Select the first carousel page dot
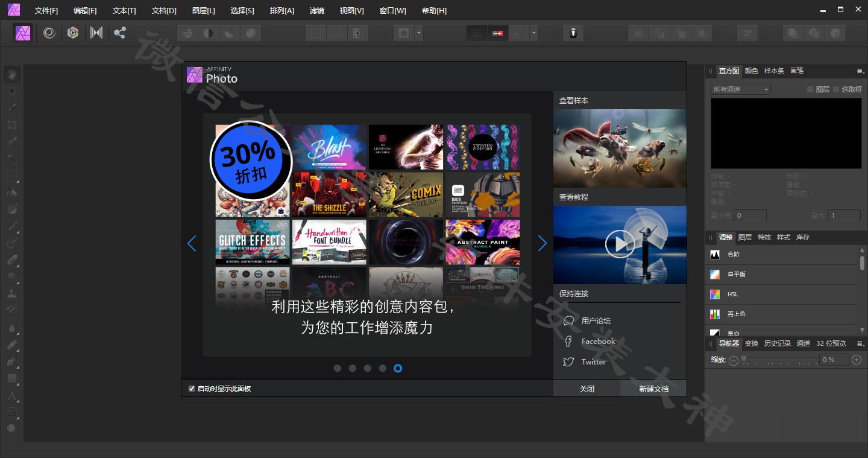Image resolution: width=868 pixels, height=458 pixels. (338, 368)
